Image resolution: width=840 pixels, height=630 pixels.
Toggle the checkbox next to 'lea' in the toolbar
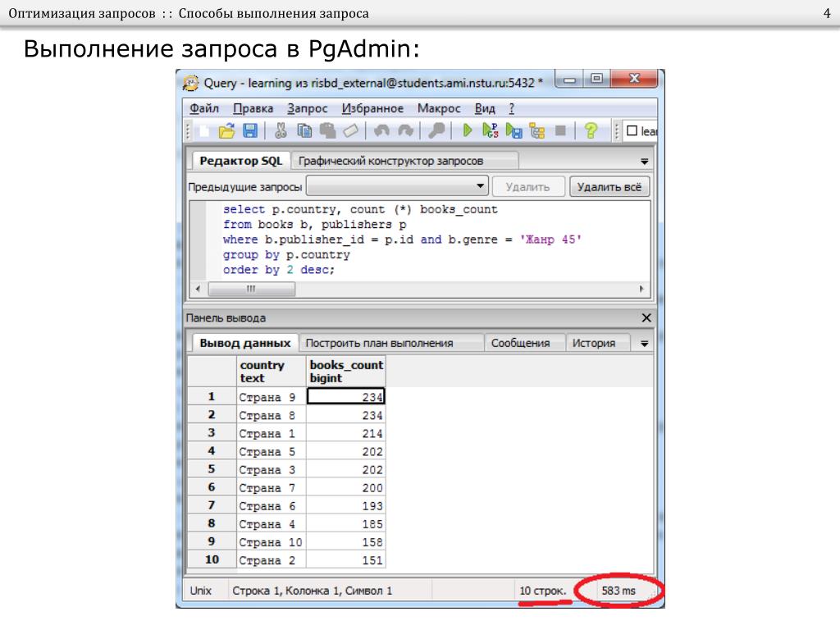coord(632,130)
